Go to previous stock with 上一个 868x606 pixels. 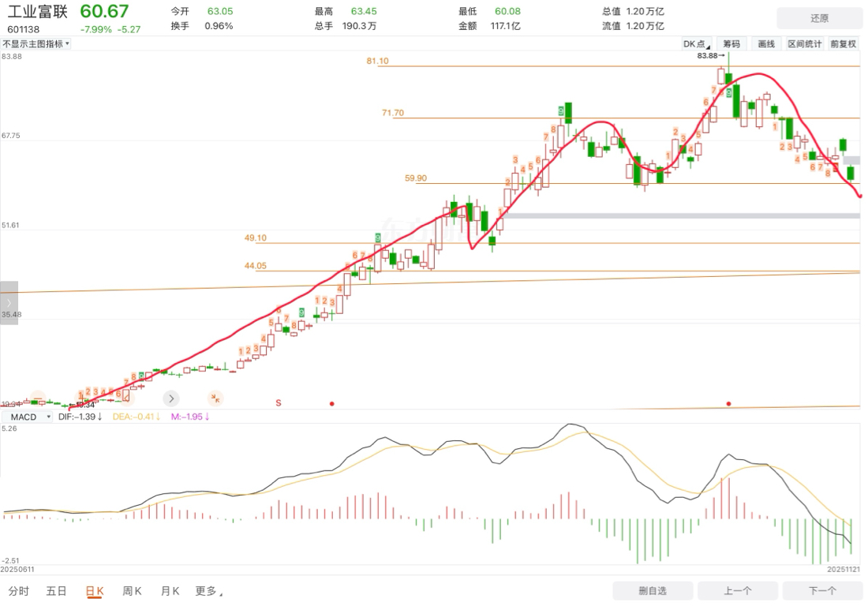click(737, 590)
